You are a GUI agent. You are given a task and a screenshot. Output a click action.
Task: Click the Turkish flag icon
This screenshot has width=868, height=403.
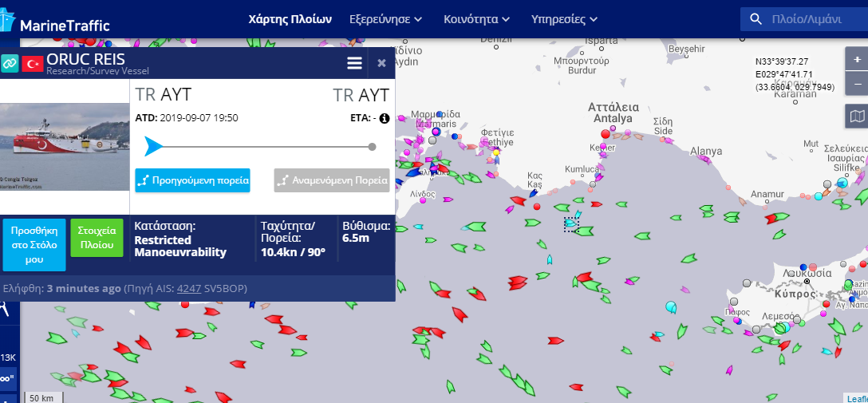tap(33, 64)
